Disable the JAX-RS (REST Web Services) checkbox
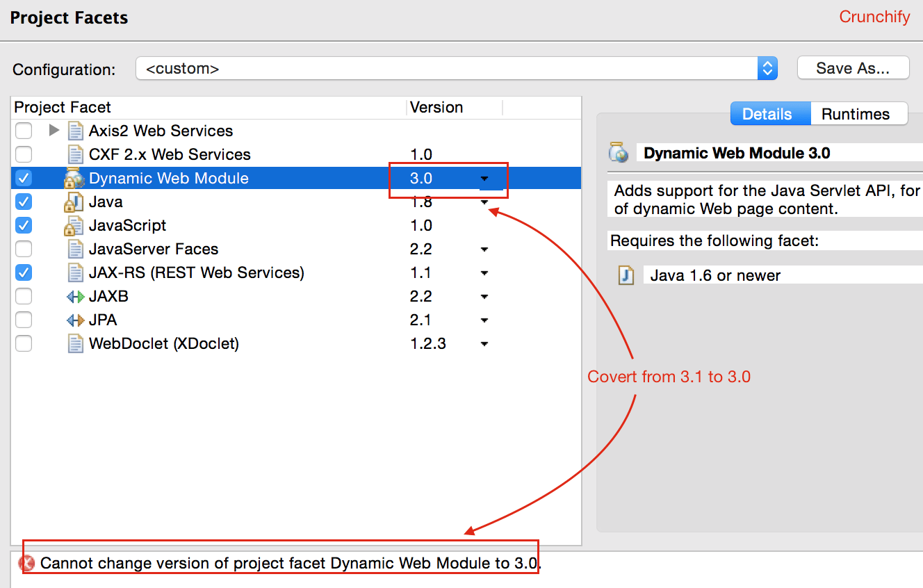Image resolution: width=923 pixels, height=588 pixels. click(23, 272)
